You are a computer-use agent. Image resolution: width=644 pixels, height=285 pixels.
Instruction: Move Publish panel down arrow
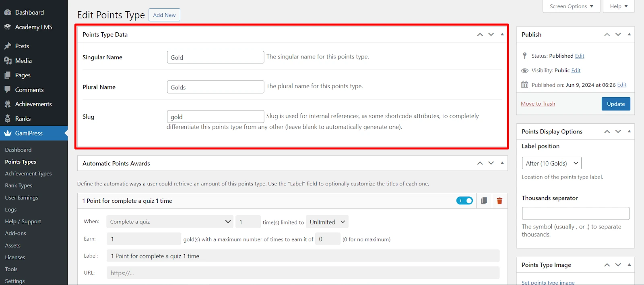(618, 35)
